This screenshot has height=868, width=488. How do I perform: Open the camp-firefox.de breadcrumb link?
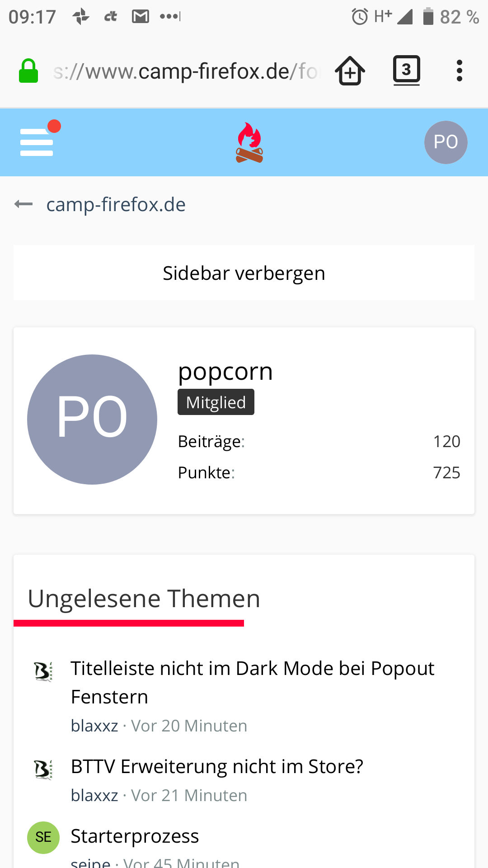pos(116,204)
